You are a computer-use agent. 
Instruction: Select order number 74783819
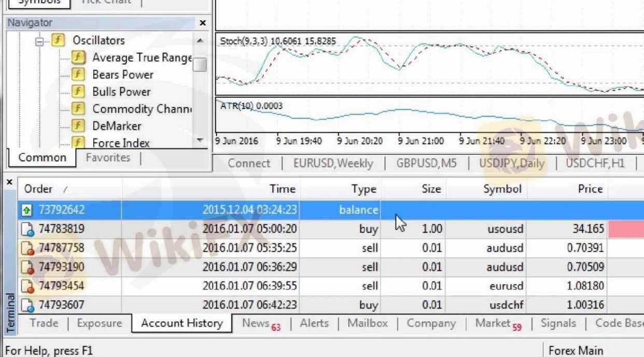click(x=61, y=229)
